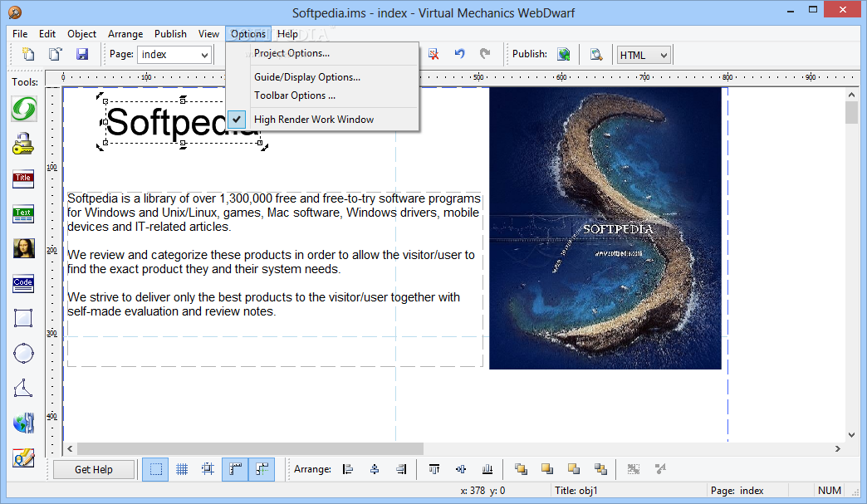Image resolution: width=867 pixels, height=504 pixels.
Task: Open the Object menu
Action: coord(82,34)
